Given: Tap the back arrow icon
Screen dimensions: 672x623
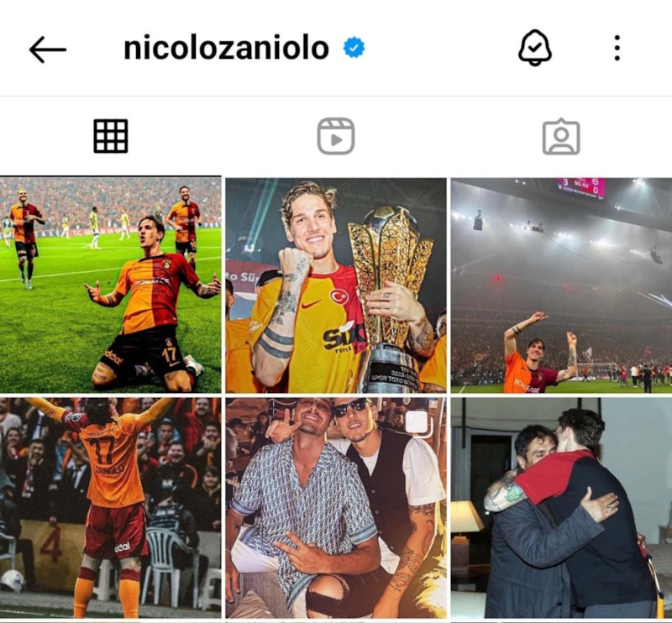Looking at the screenshot, I should click(48, 50).
